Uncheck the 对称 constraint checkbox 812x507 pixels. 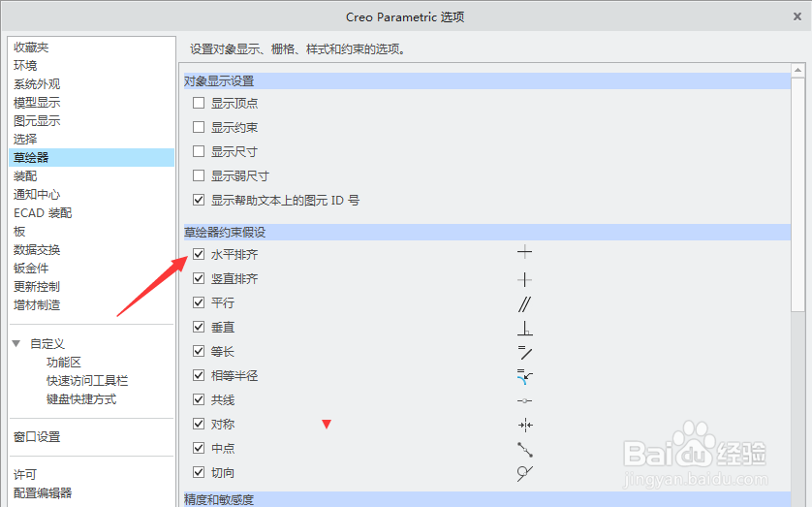click(199, 424)
